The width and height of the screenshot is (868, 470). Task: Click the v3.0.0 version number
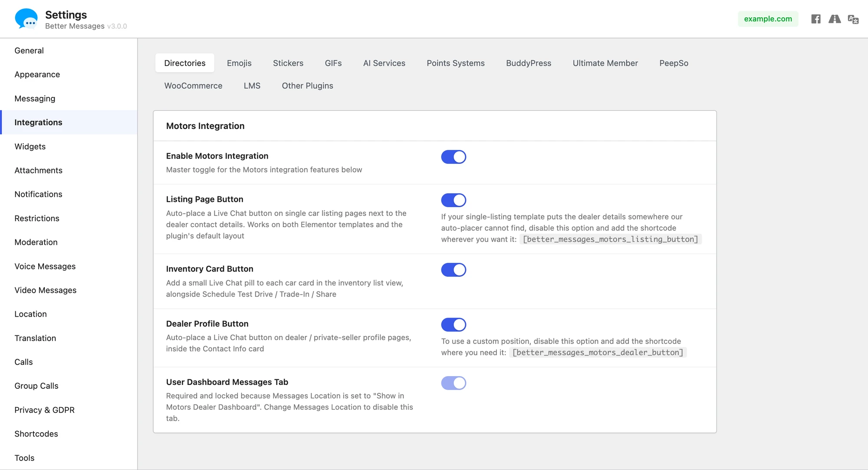(117, 26)
